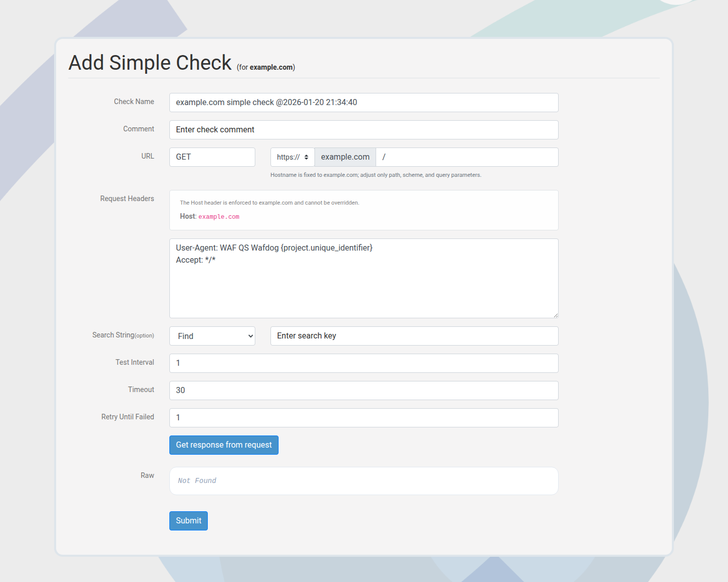Click the URL path input after example.com
Screen dimensions: 728x582
pyautogui.click(x=466, y=157)
